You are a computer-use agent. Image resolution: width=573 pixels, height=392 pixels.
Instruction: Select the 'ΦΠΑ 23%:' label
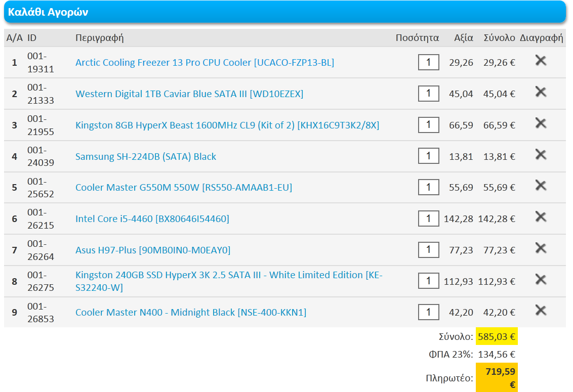point(451,355)
